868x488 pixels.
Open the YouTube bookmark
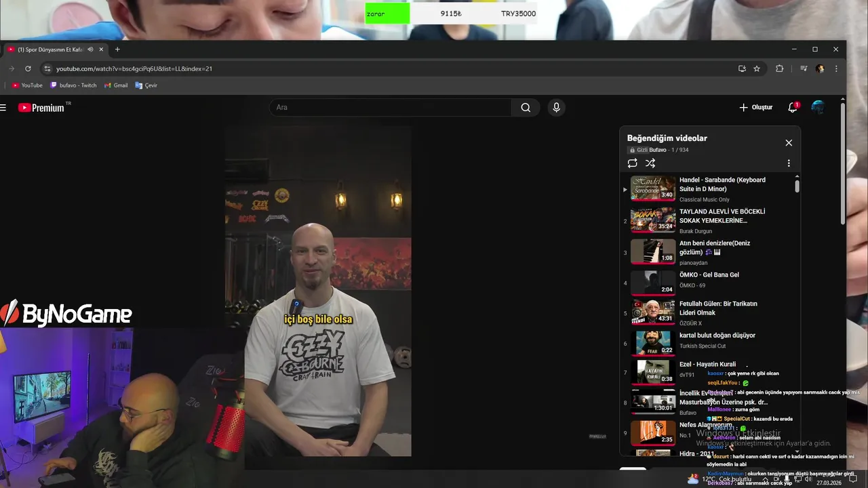(27, 85)
